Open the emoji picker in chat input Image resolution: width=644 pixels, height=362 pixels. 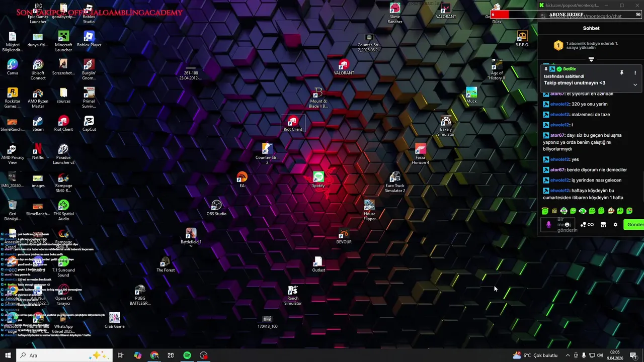point(568,225)
